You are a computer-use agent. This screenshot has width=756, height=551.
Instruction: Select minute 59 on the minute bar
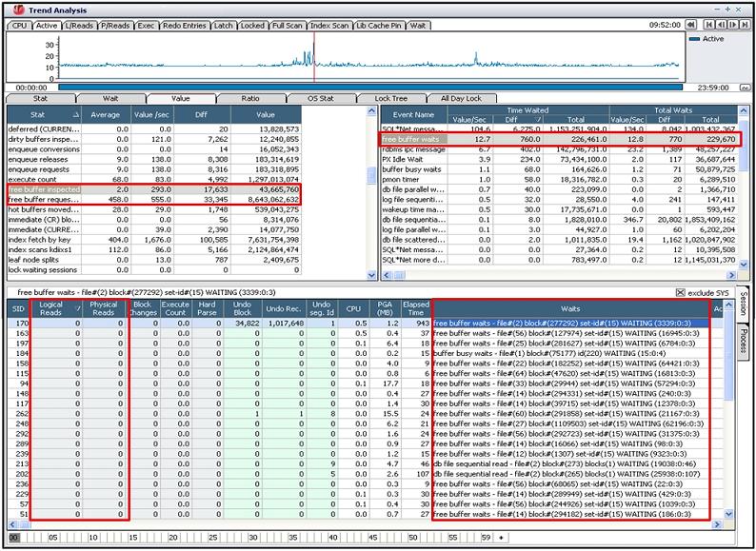(x=486, y=537)
